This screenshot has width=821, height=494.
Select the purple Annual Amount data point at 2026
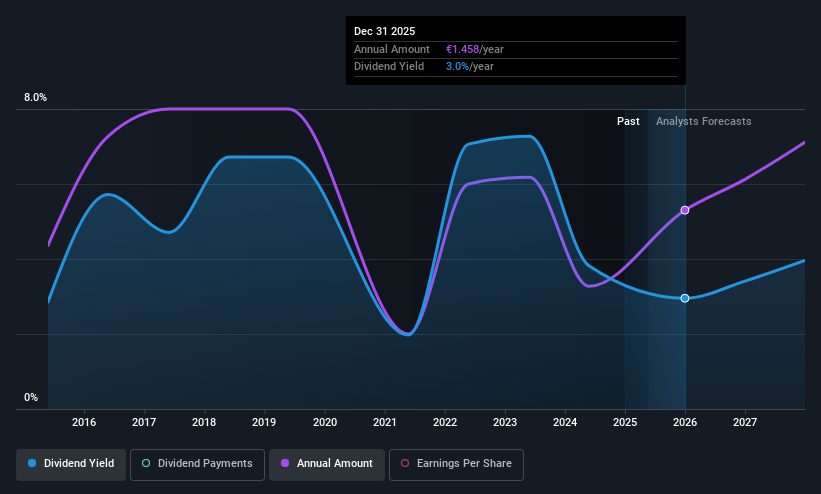(x=685, y=210)
